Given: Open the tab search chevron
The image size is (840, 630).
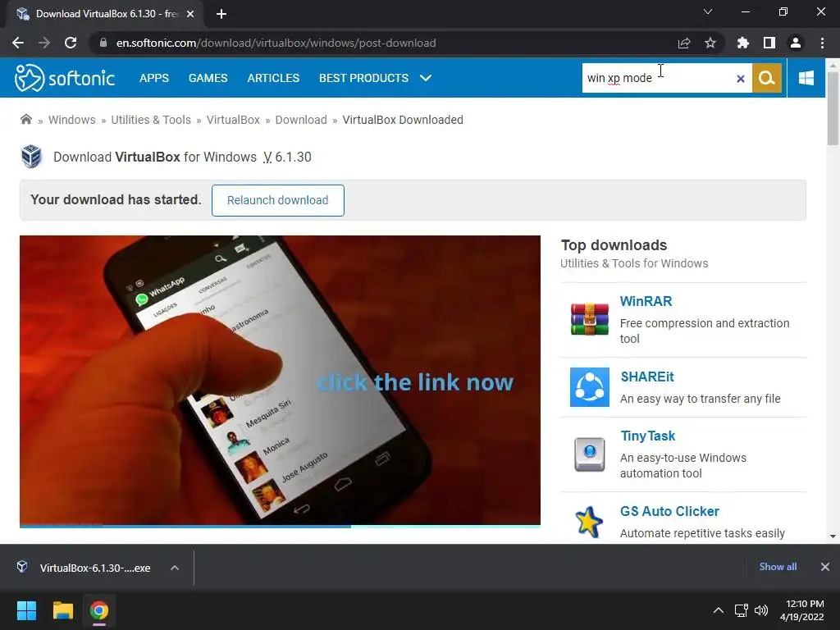Looking at the screenshot, I should tap(708, 11).
